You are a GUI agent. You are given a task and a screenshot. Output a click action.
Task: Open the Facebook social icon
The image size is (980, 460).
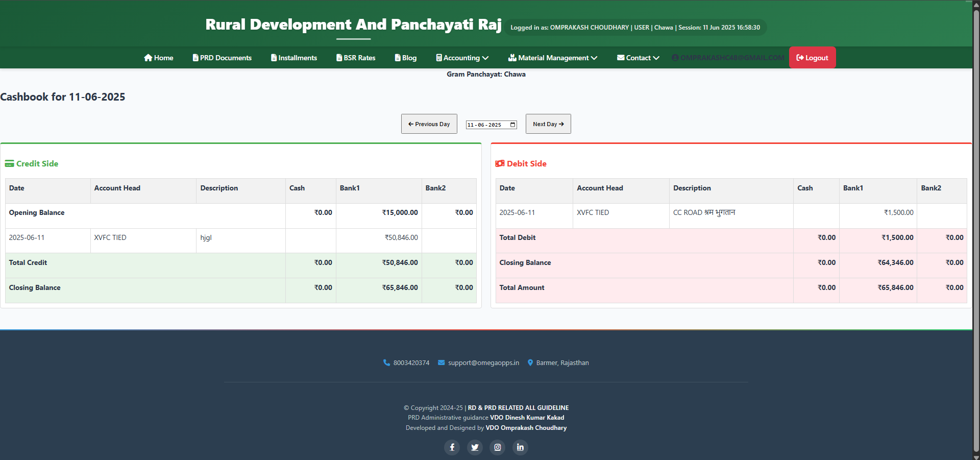tap(452, 447)
